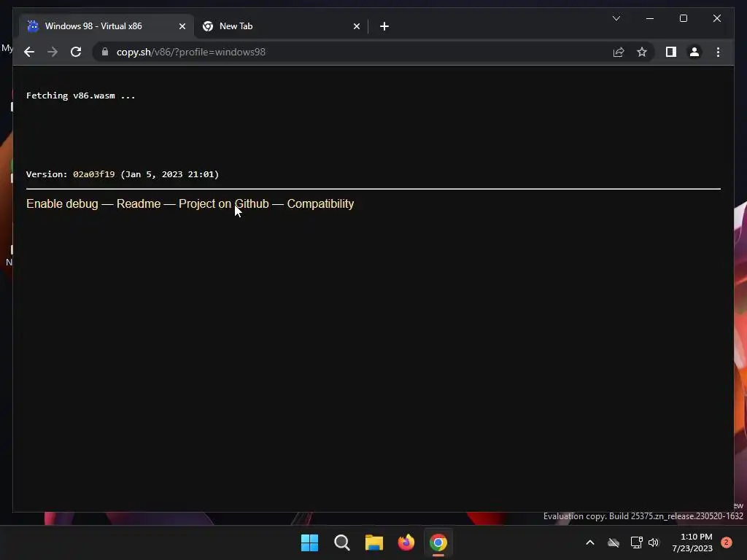747x560 pixels.
Task: Maximize the Chrome window
Action: pyautogui.click(x=683, y=18)
